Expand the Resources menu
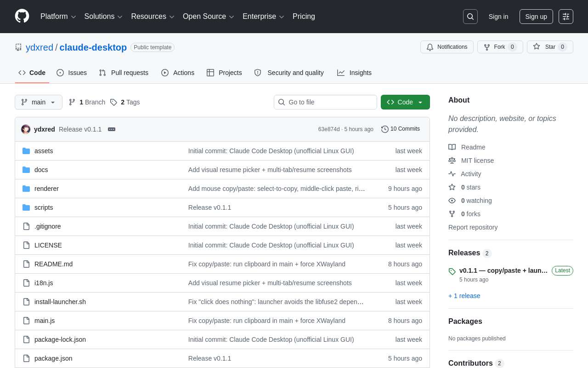Viewport: 588px width, 368px height. tap(153, 17)
